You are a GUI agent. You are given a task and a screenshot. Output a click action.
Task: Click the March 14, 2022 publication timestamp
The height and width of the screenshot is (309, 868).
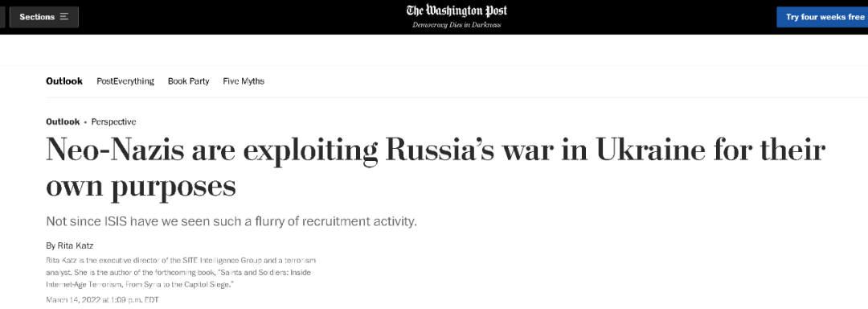(102, 300)
